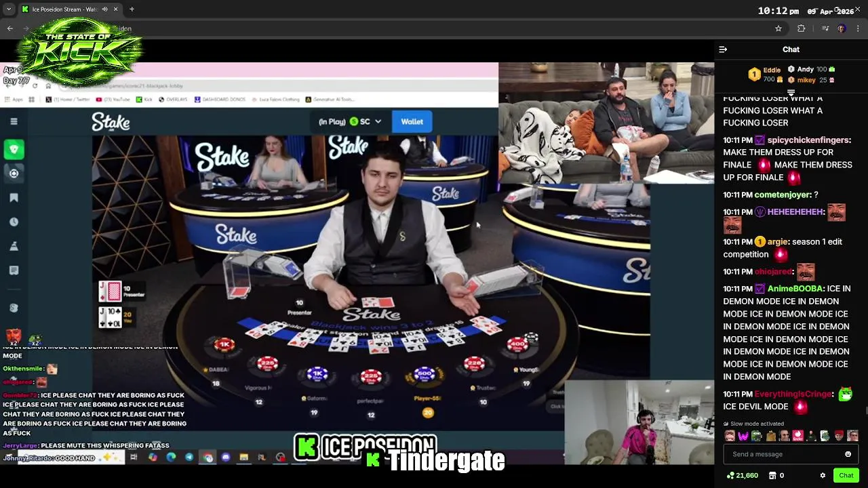Open the SC currency dropdown on Stake
The image size is (868, 488).
pos(365,122)
